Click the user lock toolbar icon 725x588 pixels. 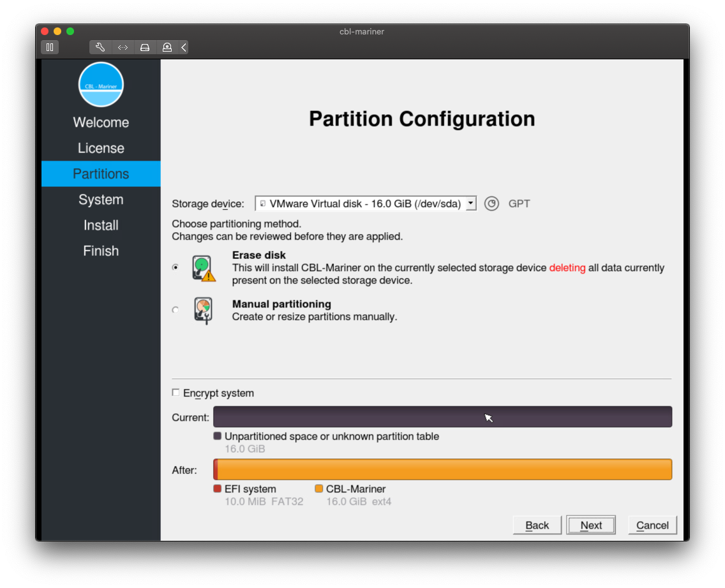pos(167,47)
